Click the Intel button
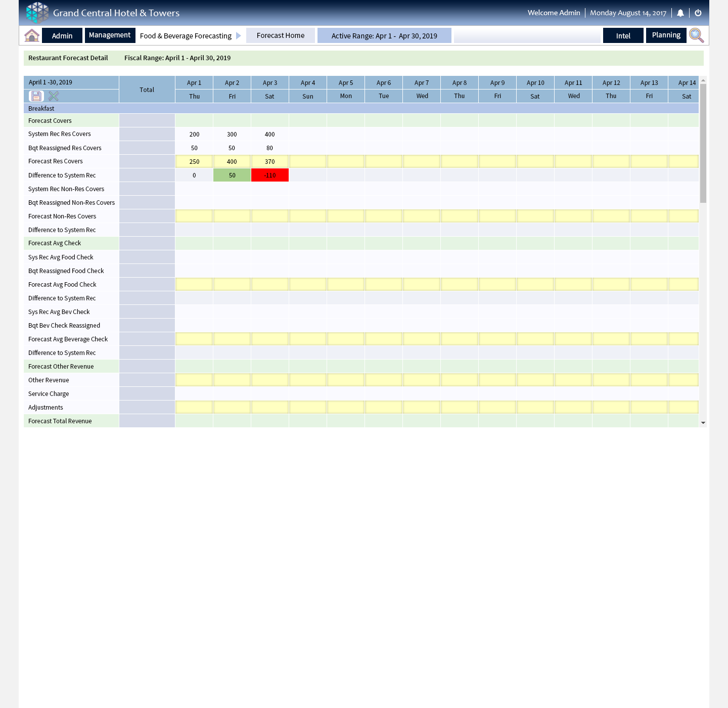The width and height of the screenshot is (728, 708). click(x=623, y=36)
